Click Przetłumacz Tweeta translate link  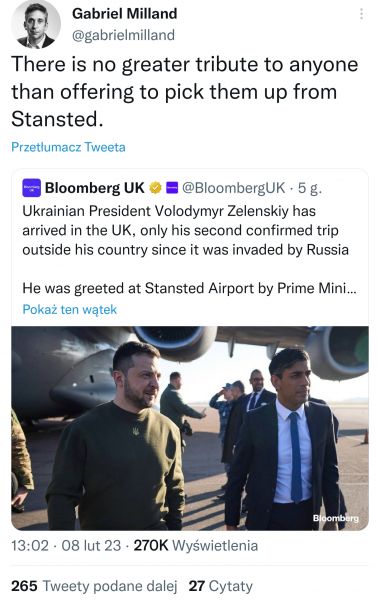pyautogui.click(x=68, y=147)
